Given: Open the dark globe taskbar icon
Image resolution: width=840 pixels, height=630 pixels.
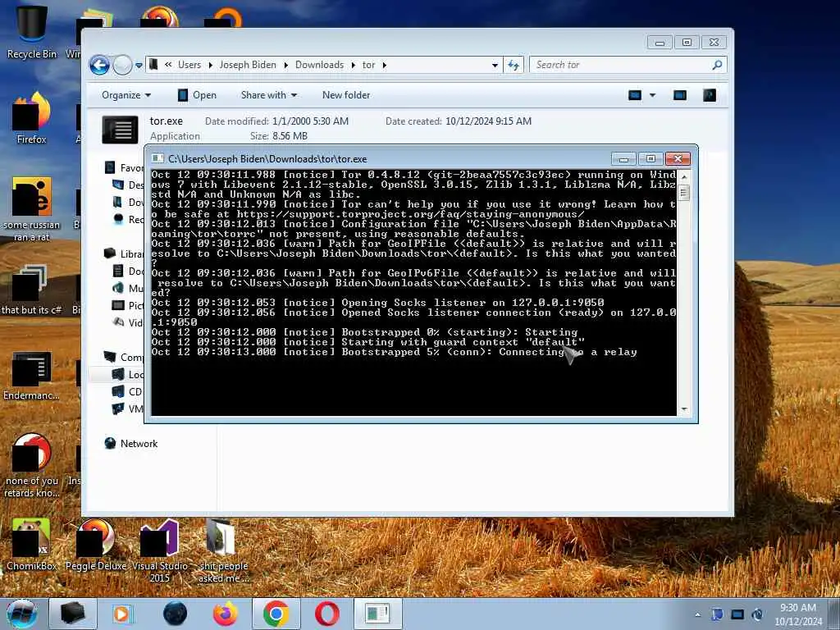Looking at the screenshot, I should (x=175, y=614).
